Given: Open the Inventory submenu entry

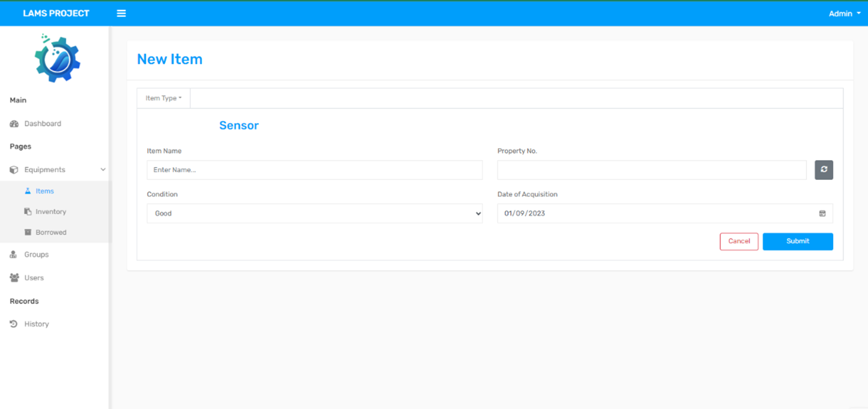Looking at the screenshot, I should 51,211.
